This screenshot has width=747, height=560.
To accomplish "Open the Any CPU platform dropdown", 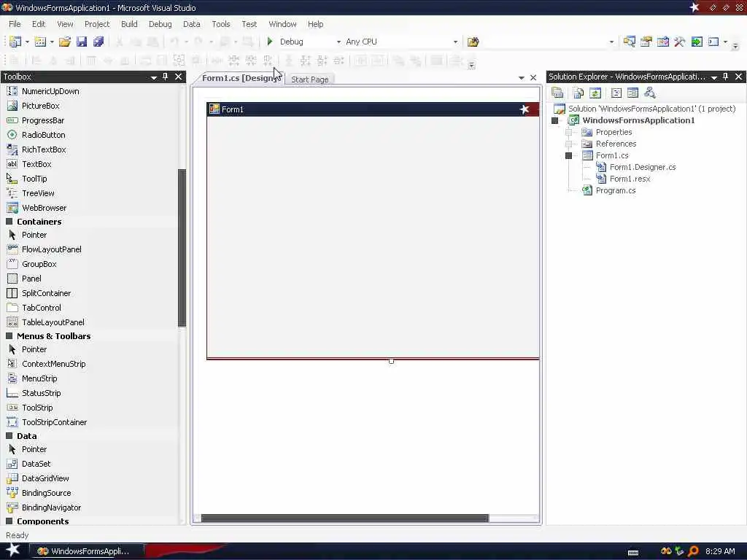I will click(455, 42).
